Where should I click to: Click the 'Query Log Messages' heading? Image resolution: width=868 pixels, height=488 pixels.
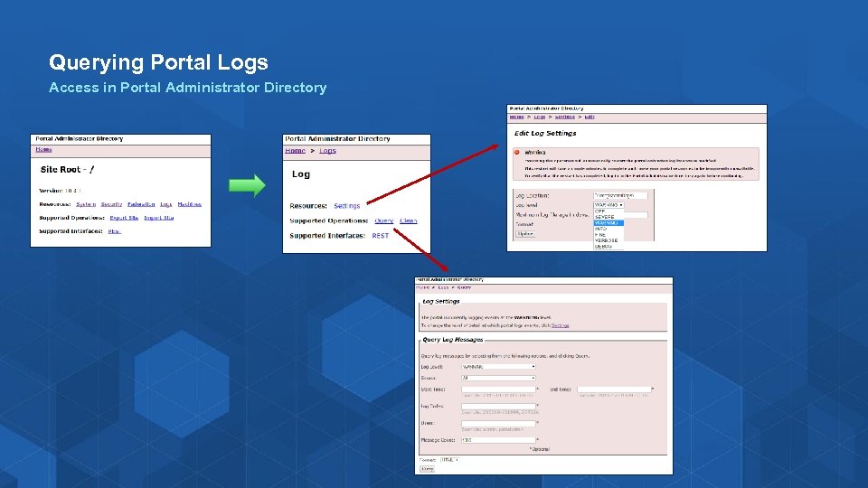pyautogui.click(x=453, y=340)
